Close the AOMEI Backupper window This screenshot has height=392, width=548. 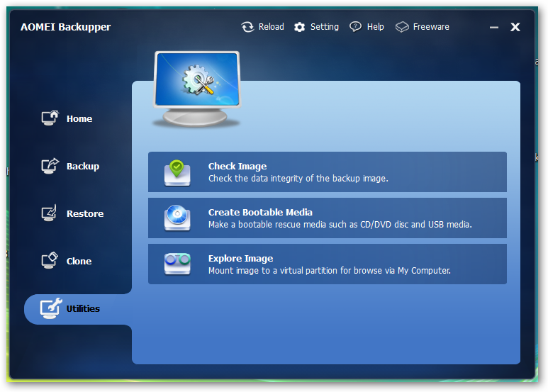pos(515,27)
